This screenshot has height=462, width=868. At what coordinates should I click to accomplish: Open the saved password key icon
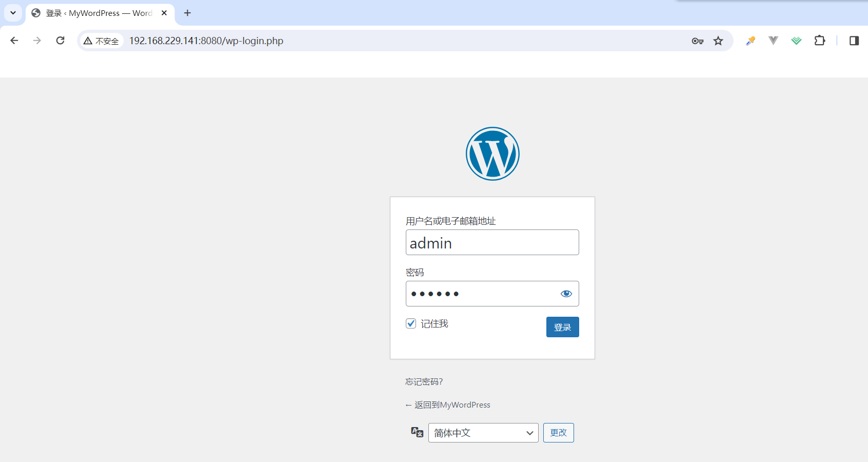(x=697, y=41)
